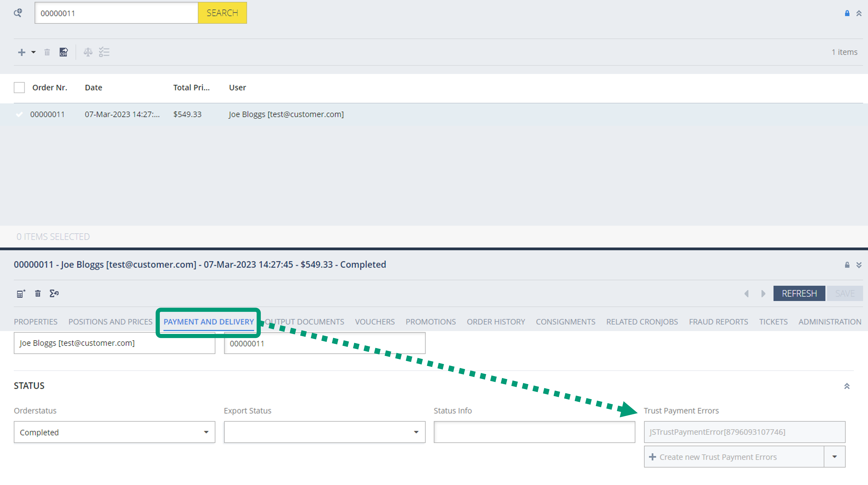Open the Order History tab
The image size is (868, 485).
click(x=496, y=322)
